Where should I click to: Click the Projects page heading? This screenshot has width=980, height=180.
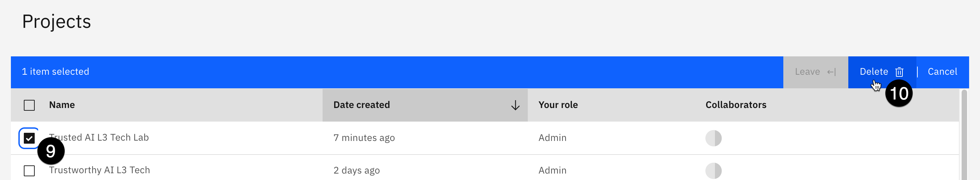(57, 22)
